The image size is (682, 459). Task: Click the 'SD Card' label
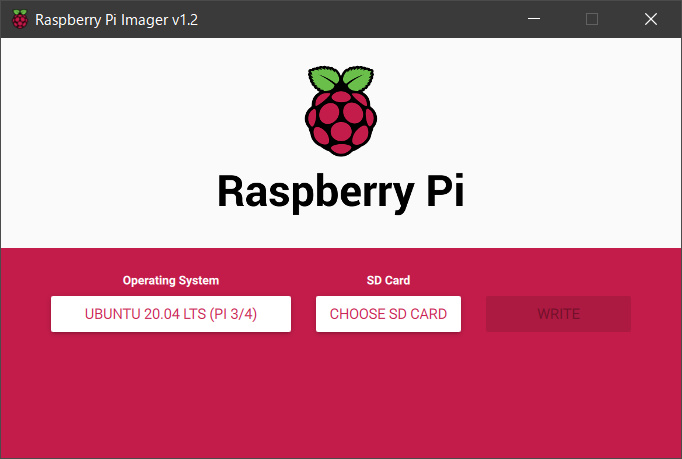tap(388, 280)
